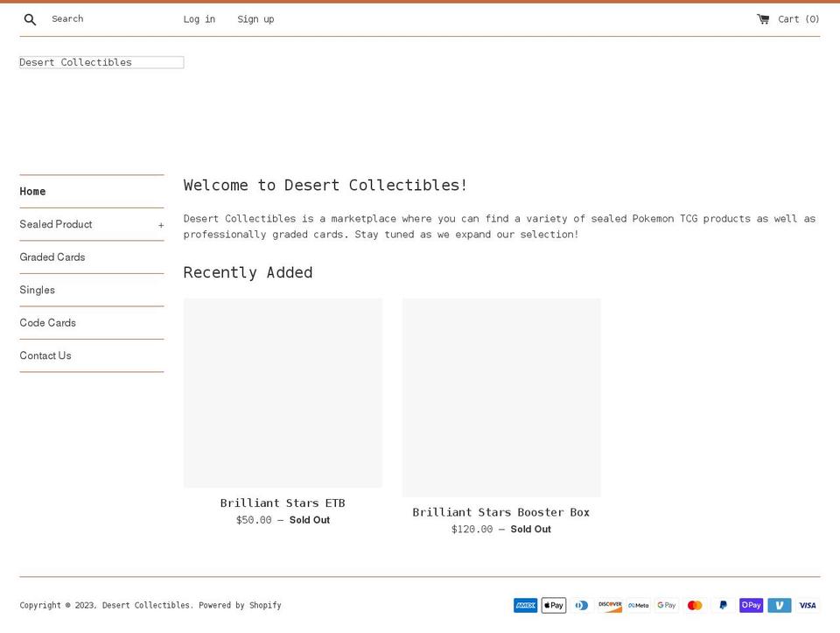Open the Graded Cards section

coord(52,257)
